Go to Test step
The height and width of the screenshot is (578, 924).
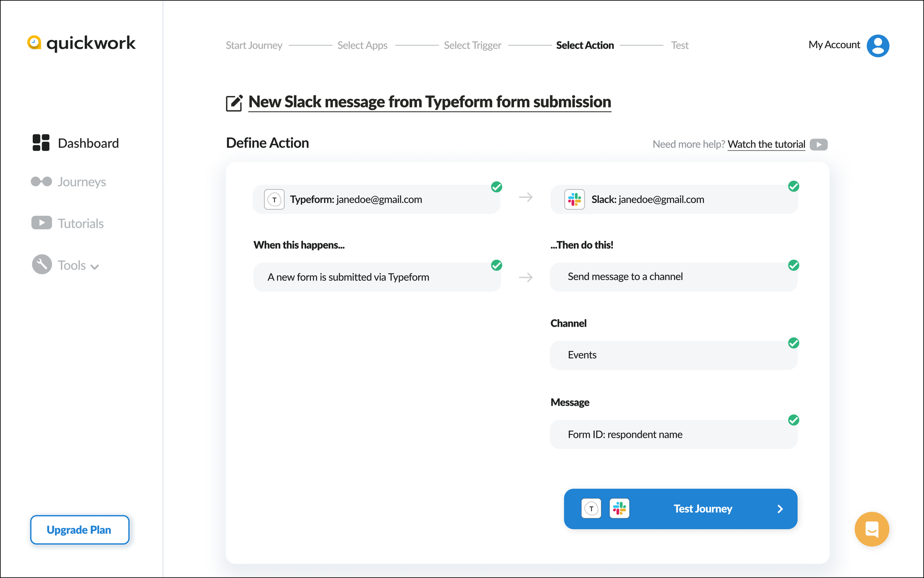(x=680, y=45)
